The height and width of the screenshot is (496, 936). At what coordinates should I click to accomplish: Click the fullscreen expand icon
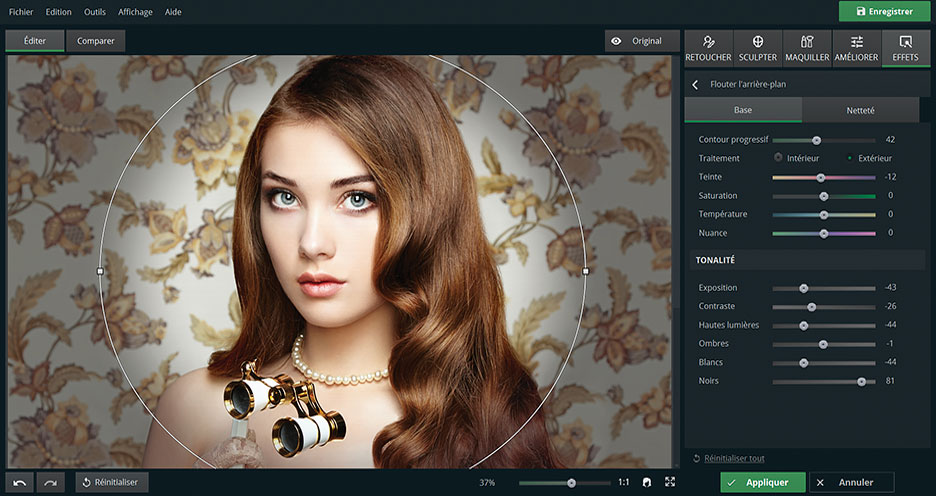(670, 482)
